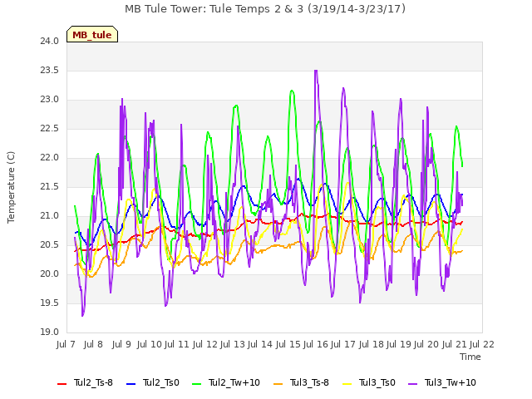Click the Temperature (C) axis label
This screenshot has width=532, height=399.
[11, 187]
